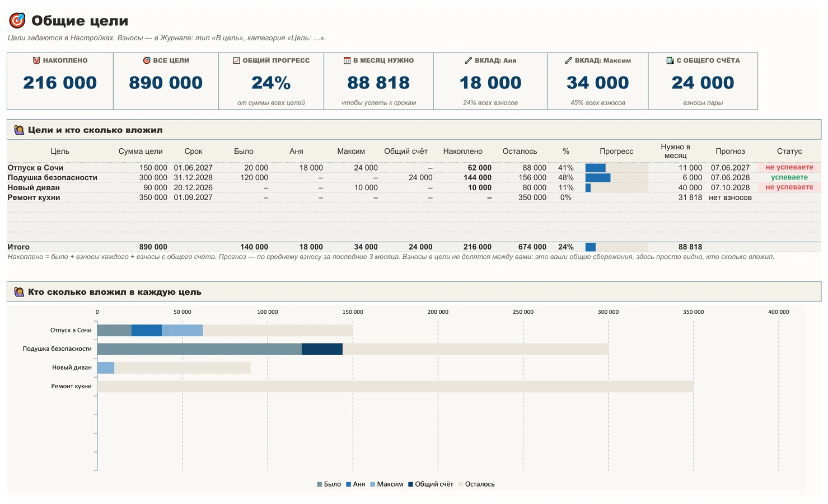The width and height of the screenshot is (828, 504).
Task: Click the person icon beside Кто сколько вложил в каждую цель
Action: pos(19,292)
